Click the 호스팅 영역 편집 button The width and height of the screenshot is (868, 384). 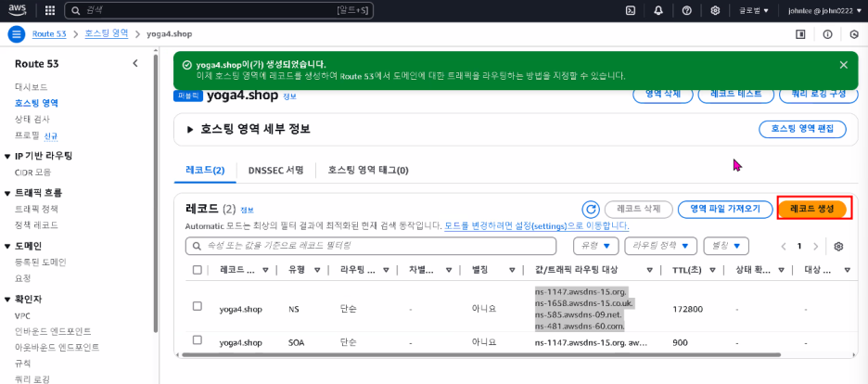coord(801,130)
